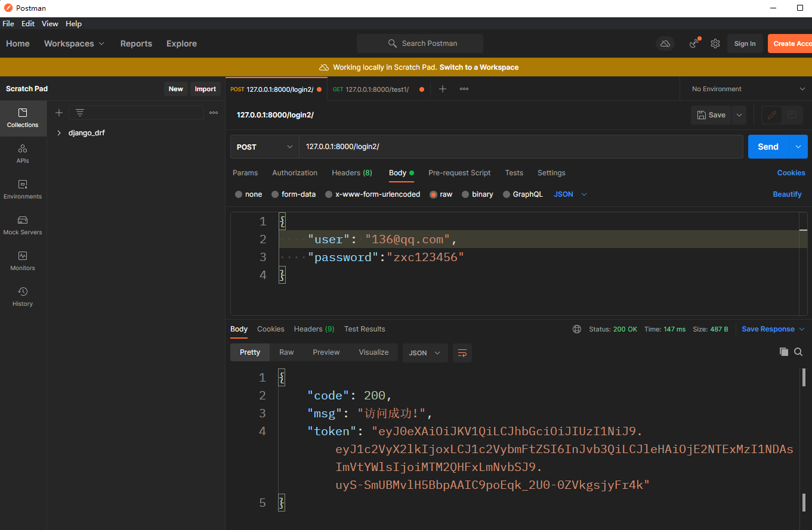
Task: Open the Collections sidebar panel
Action: pyautogui.click(x=23, y=118)
